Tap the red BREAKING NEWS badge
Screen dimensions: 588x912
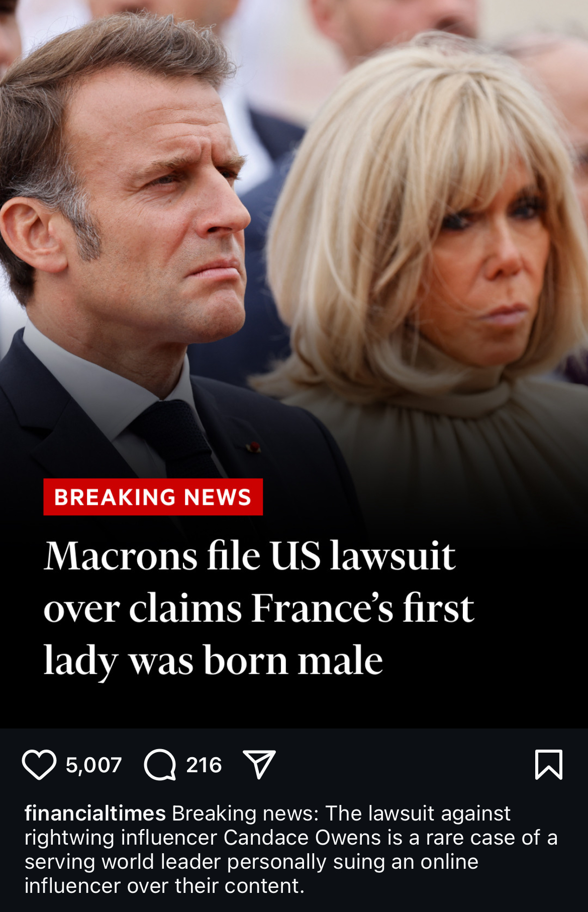tap(153, 497)
